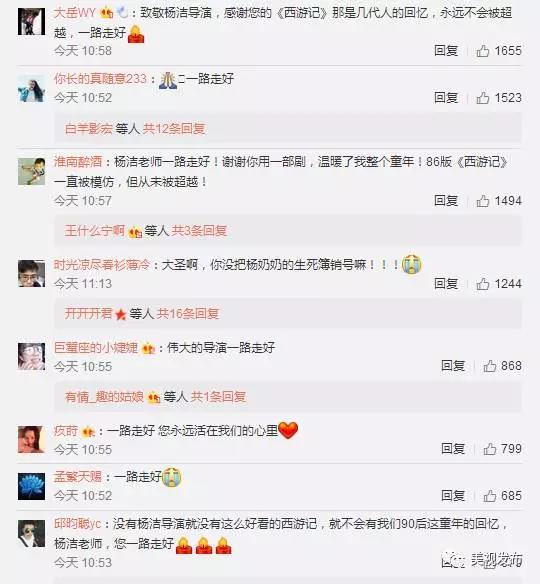This screenshot has width=540, height=584.
Task: Like the 868-like comment by 巨蟹座的小婕婕
Action: 490,366
